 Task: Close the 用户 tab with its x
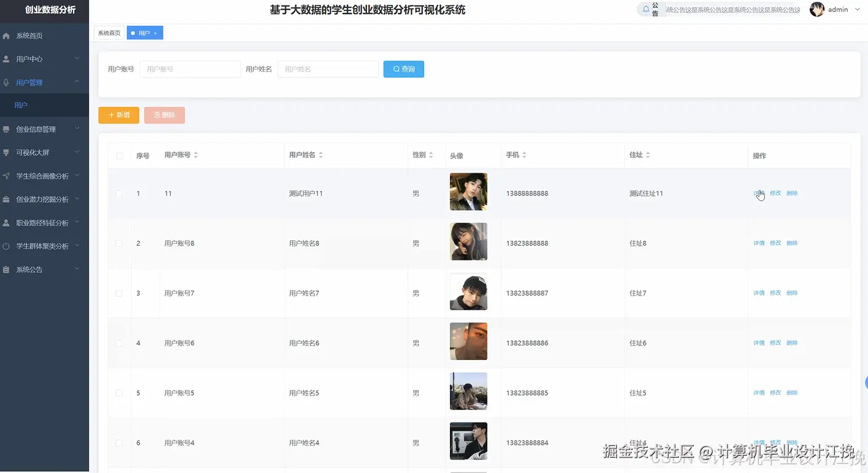[x=155, y=33]
